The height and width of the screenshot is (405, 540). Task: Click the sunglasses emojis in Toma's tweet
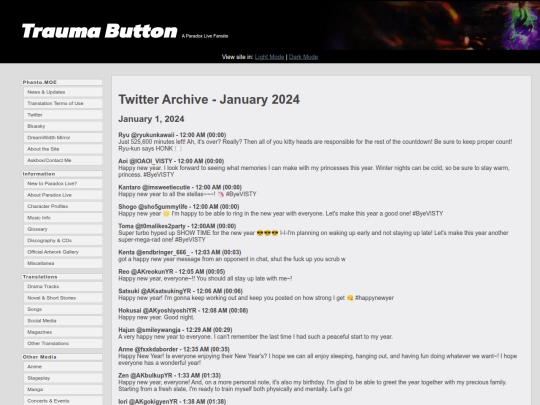click(267, 233)
